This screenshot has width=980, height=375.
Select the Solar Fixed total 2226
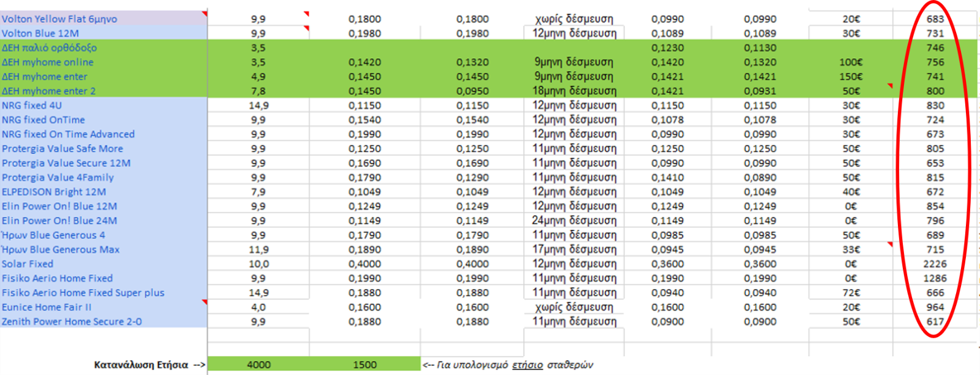[x=935, y=264]
